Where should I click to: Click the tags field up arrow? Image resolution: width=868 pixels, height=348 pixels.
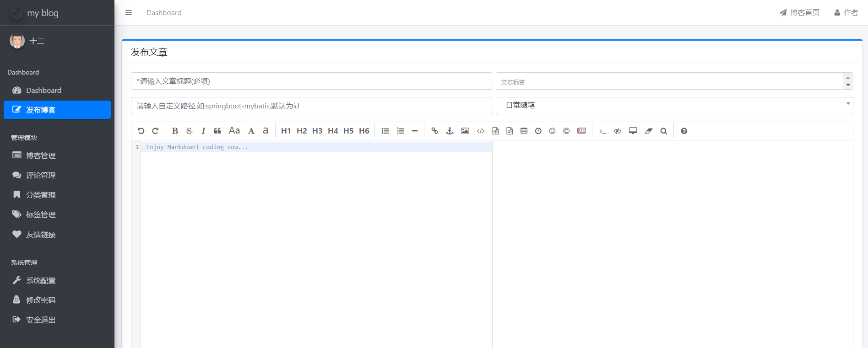point(848,77)
